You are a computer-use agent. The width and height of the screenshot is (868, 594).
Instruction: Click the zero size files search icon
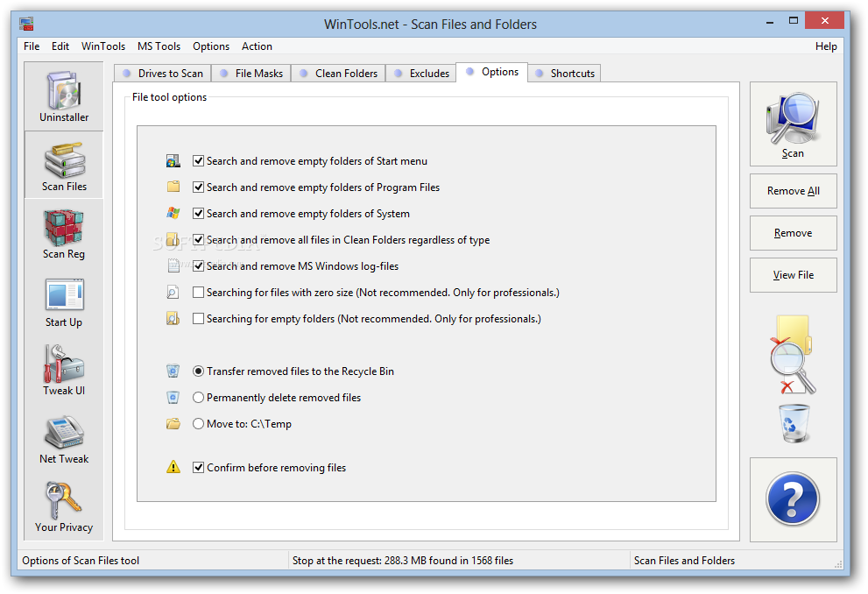pos(173,293)
